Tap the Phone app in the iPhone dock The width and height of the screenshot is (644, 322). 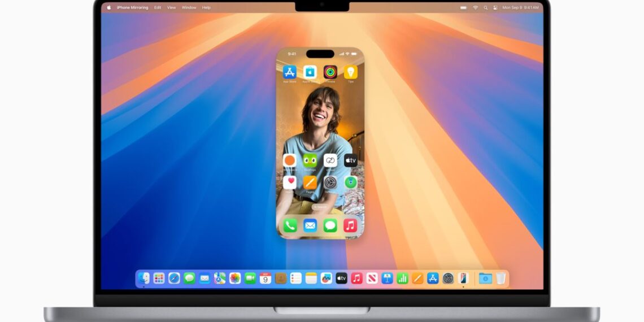point(290,226)
